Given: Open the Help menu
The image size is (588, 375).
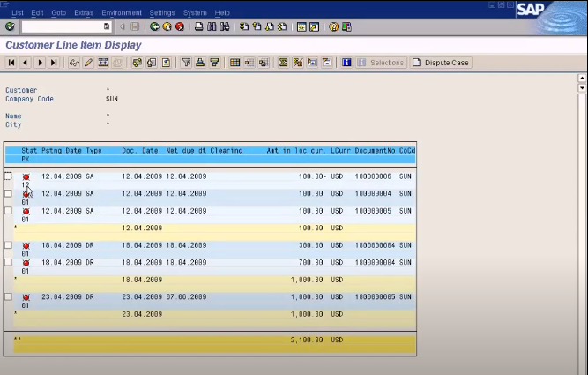Looking at the screenshot, I should click(222, 12).
